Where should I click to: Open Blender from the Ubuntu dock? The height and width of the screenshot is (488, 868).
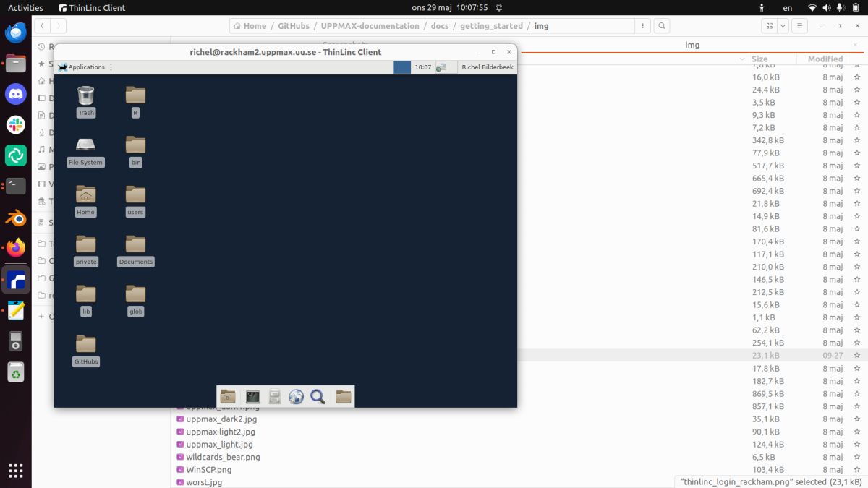(16, 218)
